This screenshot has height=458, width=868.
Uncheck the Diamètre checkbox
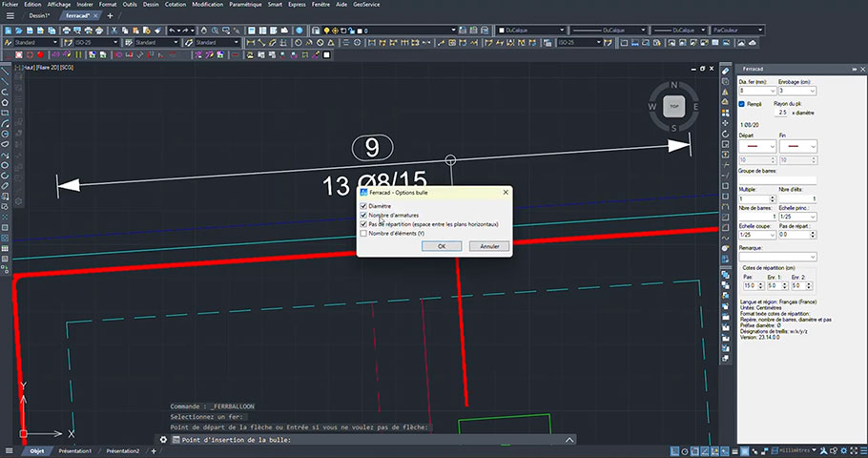tap(363, 206)
